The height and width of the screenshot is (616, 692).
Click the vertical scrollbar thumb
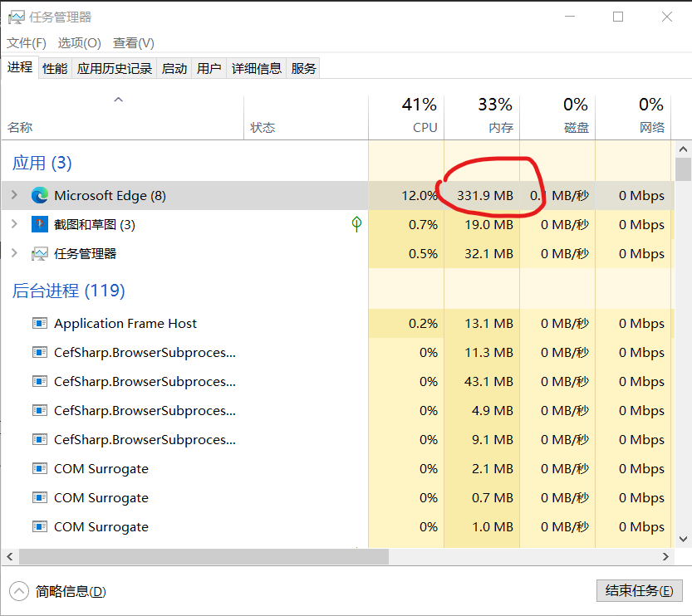(x=683, y=169)
